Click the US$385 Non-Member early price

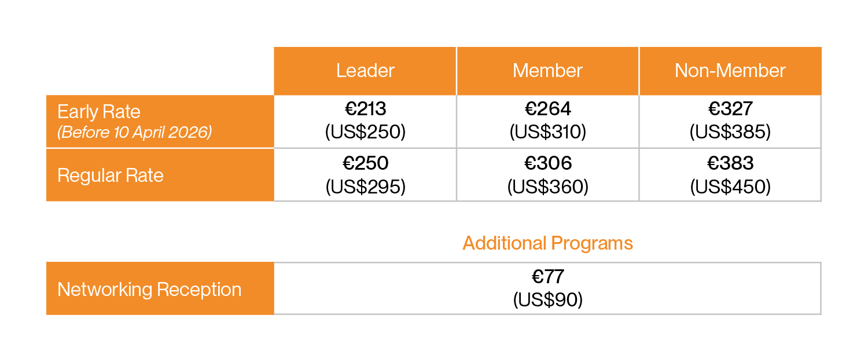coord(730,132)
